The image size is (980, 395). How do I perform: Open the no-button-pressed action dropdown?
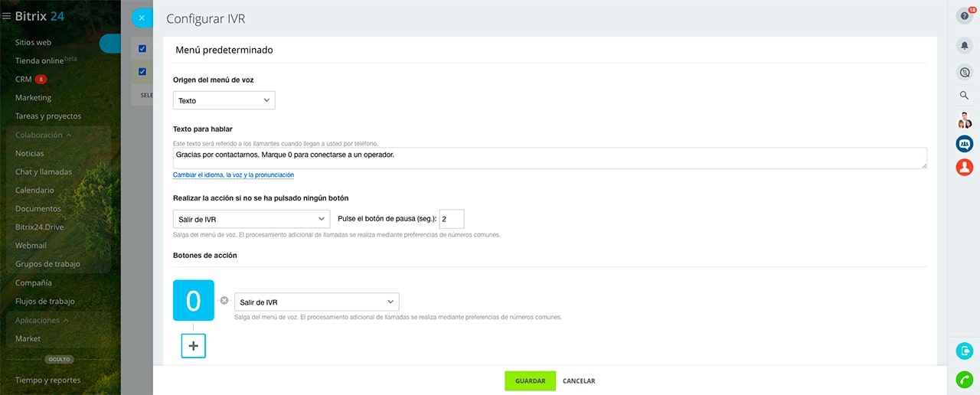251,219
